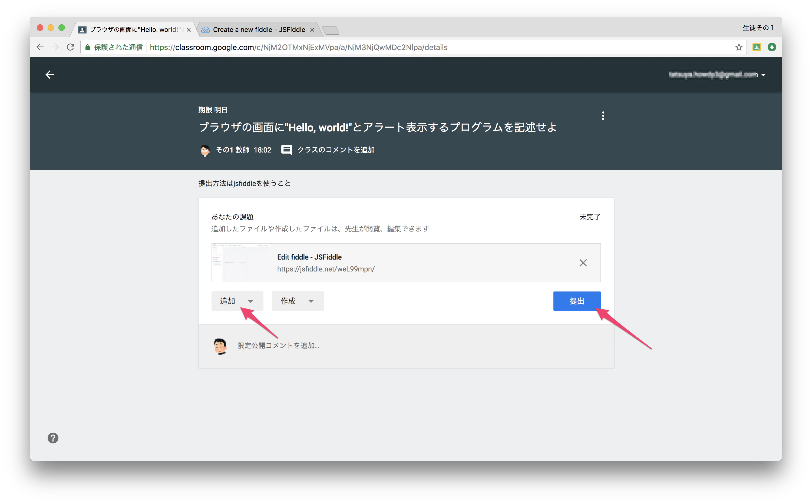Expand the 追加 dropdown

pos(237,301)
